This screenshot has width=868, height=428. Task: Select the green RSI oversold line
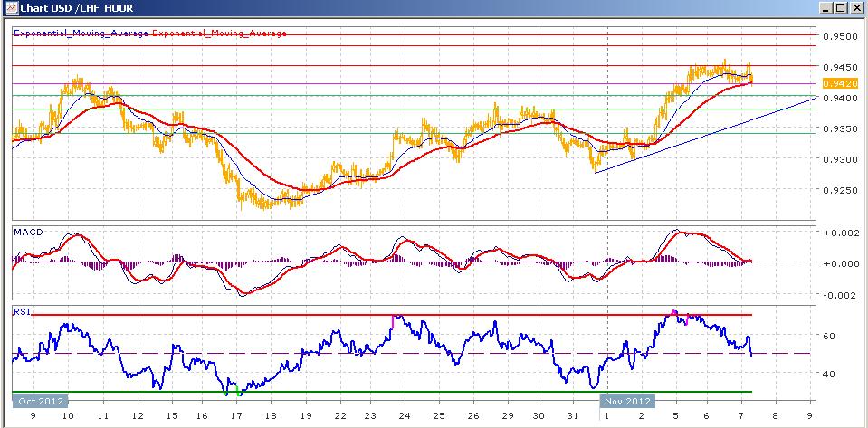pos(382,392)
